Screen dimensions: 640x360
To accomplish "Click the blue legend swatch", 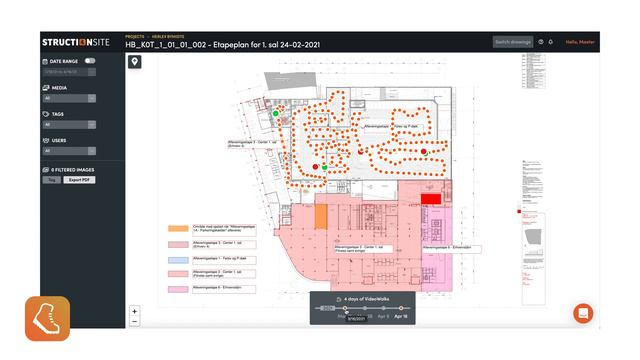I will pyautogui.click(x=178, y=260).
